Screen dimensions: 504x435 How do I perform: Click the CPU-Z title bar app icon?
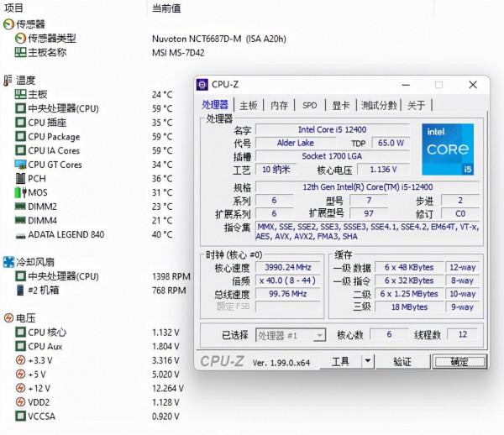(202, 85)
